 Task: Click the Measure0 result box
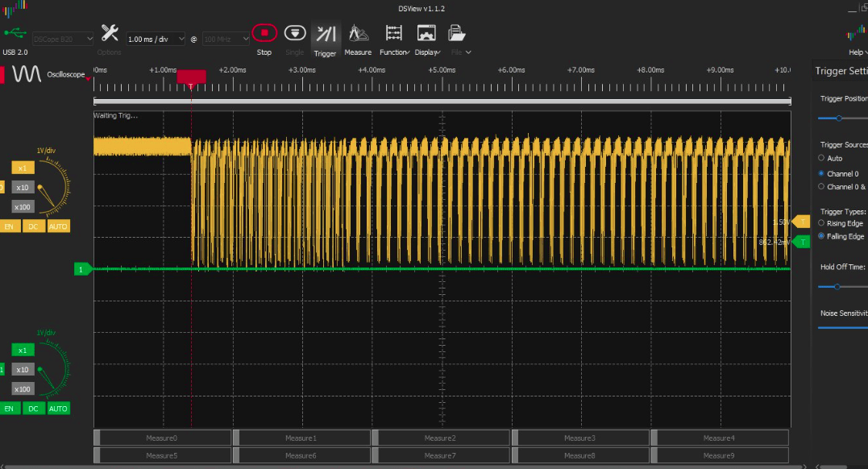[x=162, y=438]
